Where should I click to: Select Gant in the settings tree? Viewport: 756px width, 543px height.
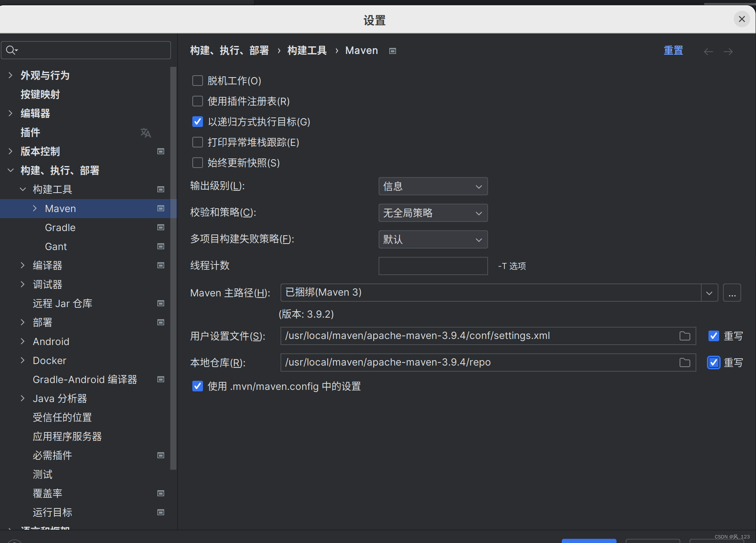[x=56, y=246]
